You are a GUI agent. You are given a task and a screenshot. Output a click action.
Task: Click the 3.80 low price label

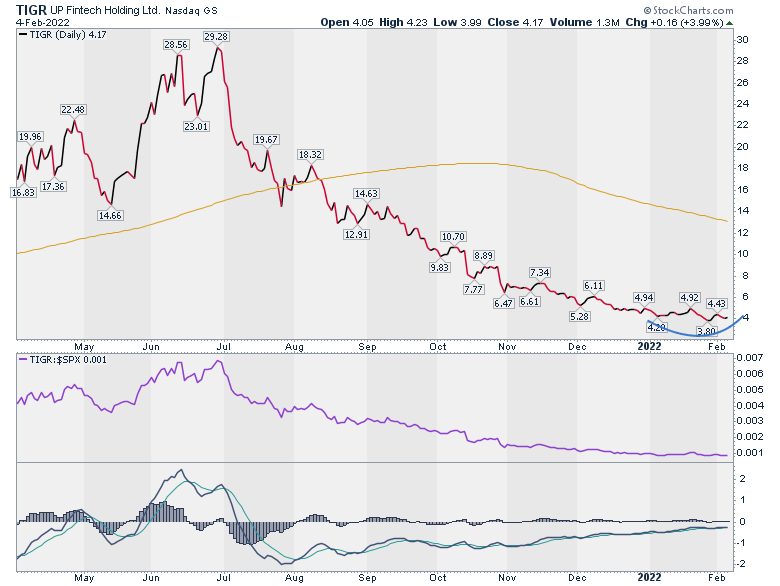(706, 331)
